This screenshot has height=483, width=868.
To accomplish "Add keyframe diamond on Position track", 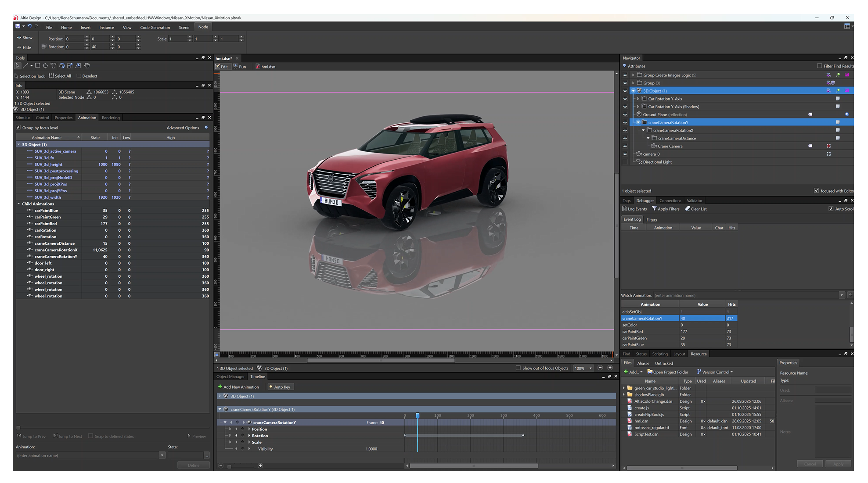I will (242, 429).
